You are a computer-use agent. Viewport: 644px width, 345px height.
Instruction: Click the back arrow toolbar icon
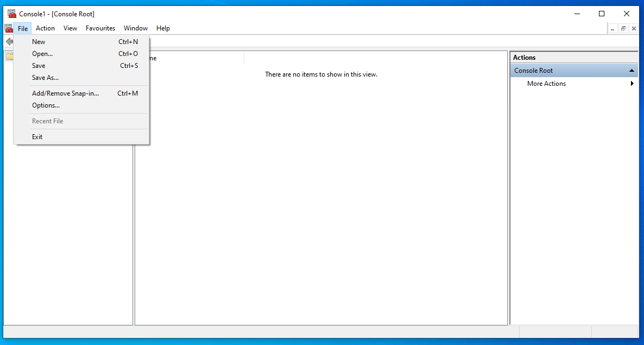[9, 41]
